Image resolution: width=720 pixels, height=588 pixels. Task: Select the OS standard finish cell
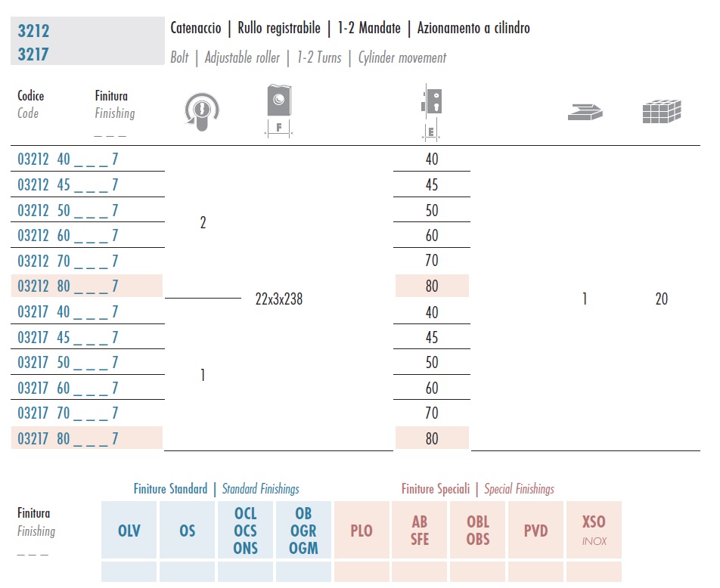(188, 530)
